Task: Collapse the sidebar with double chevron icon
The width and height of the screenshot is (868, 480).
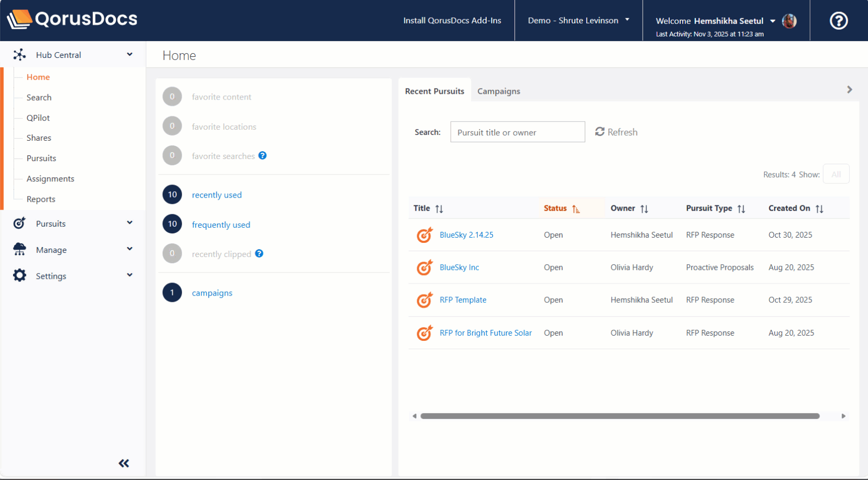Action: click(x=124, y=463)
